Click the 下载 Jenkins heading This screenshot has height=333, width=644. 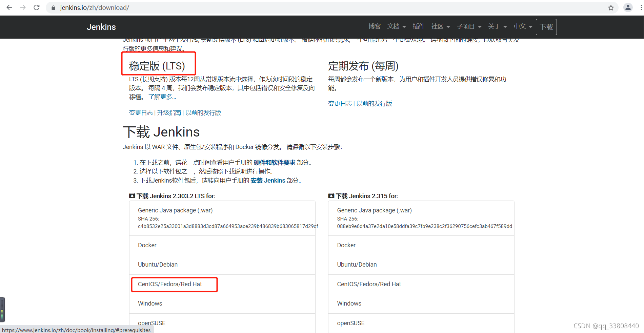[x=161, y=132]
